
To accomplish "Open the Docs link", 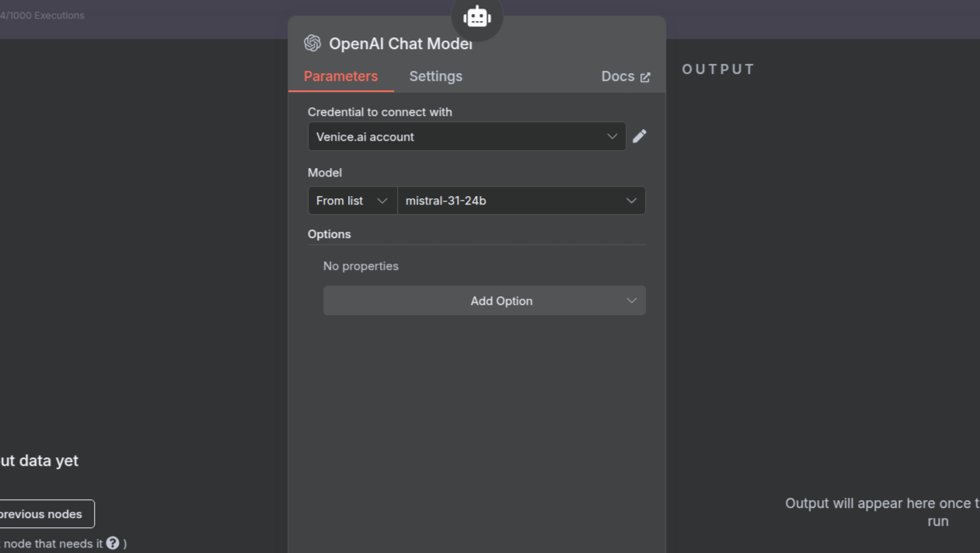I will click(x=618, y=76).
